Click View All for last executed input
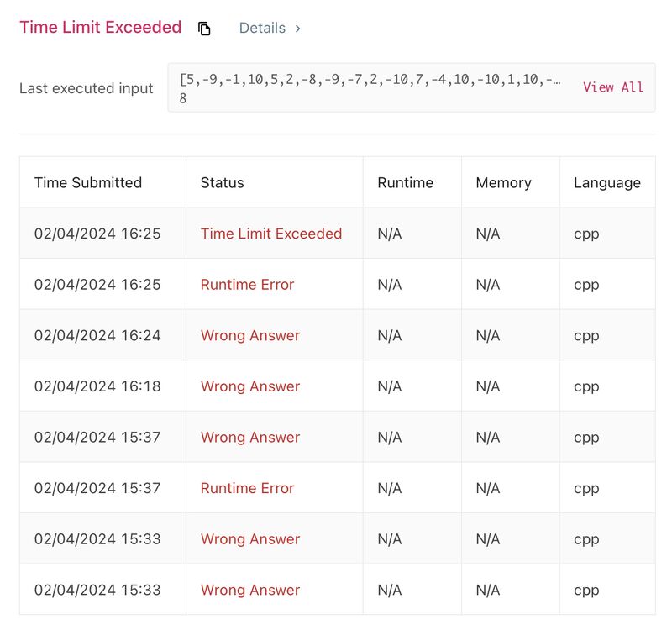This screenshot has height=630, width=672. tap(613, 87)
